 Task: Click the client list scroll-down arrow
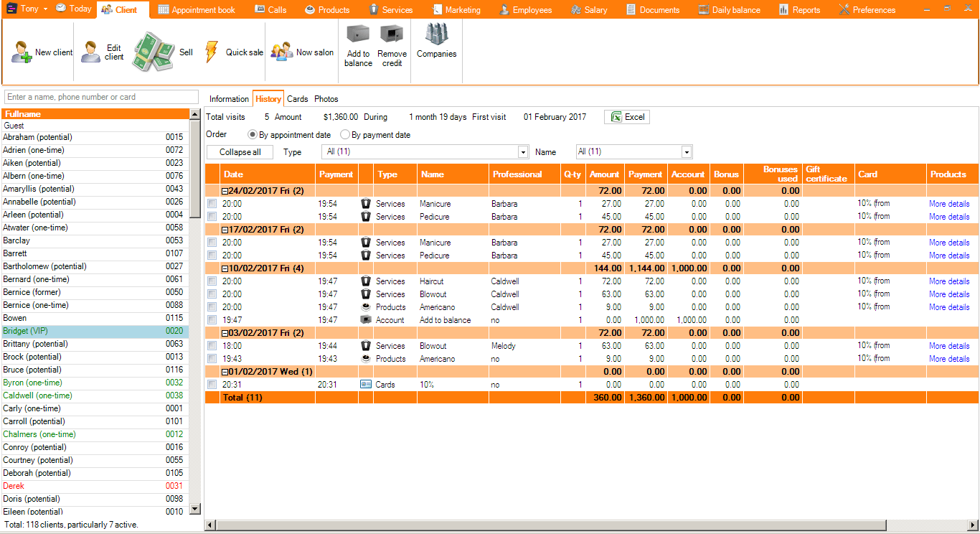[x=194, y=509]
